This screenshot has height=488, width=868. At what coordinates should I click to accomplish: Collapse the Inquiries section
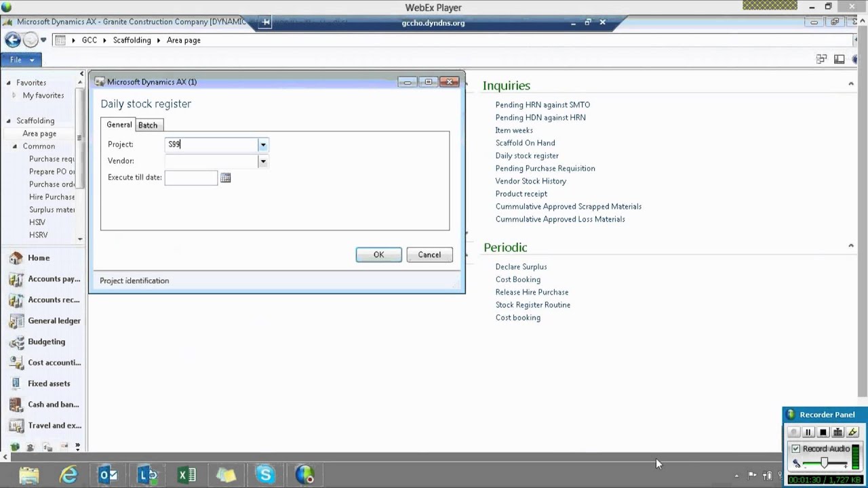[x=850, y=84]
